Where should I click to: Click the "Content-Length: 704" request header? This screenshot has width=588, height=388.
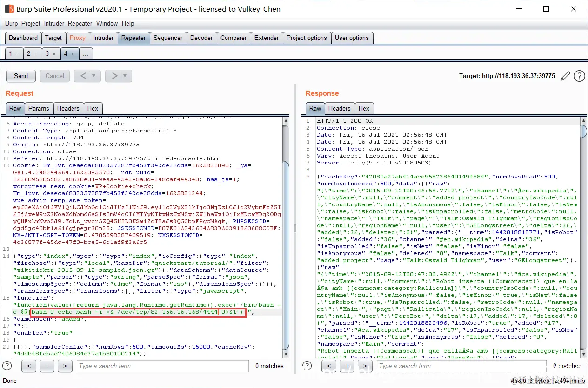coord(48,138)
